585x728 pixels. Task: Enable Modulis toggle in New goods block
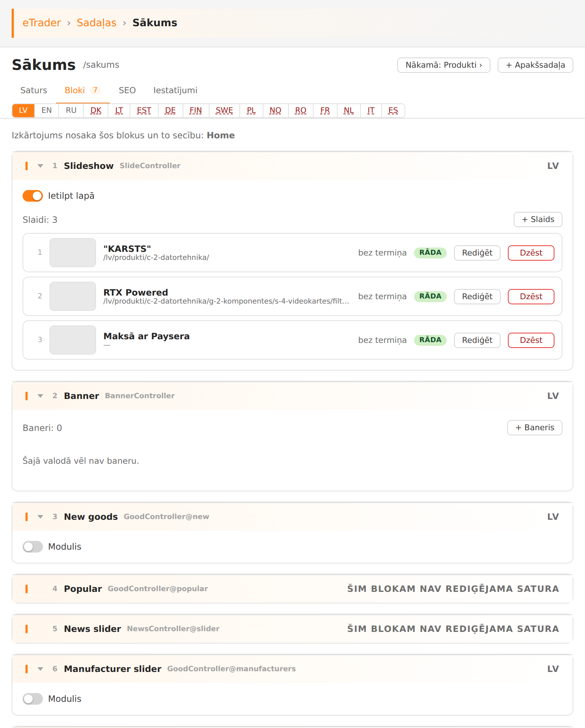coord(33,547)
